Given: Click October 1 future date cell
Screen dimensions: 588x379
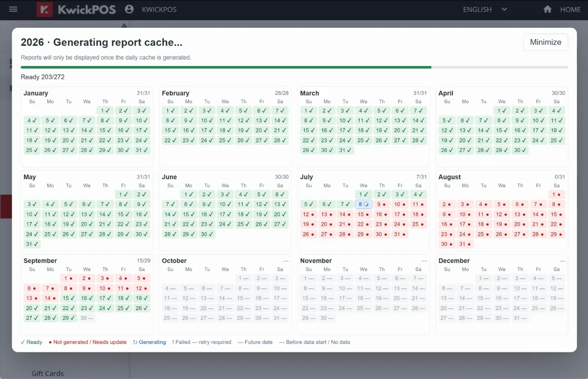Looking at the screenshot, I should click(244, 278).
